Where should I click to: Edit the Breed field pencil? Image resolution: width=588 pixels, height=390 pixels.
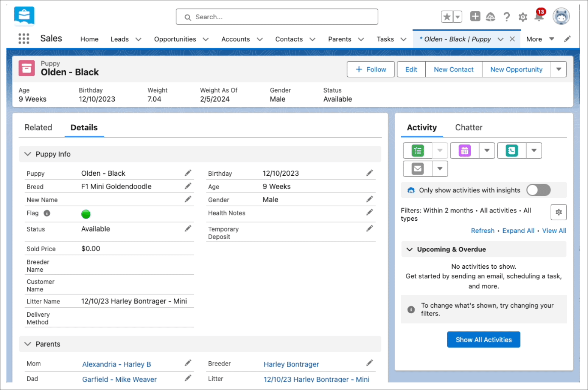coord(188,186)
